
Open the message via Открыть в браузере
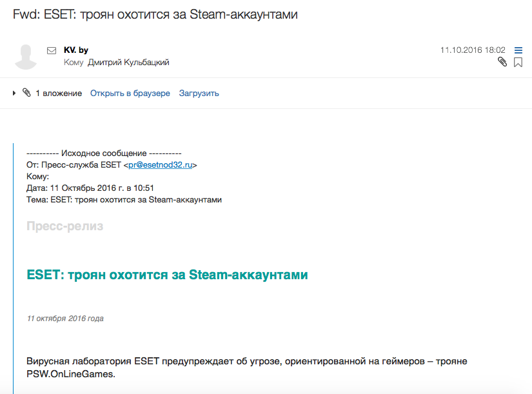[130, 94]
